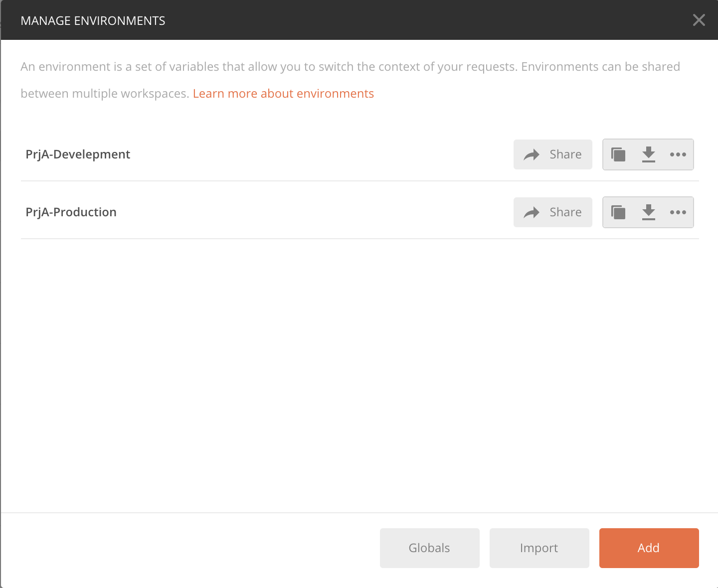
Task: Open more actions for PrjA-Production
Action: pyautogui.click(x=678, y=212)
